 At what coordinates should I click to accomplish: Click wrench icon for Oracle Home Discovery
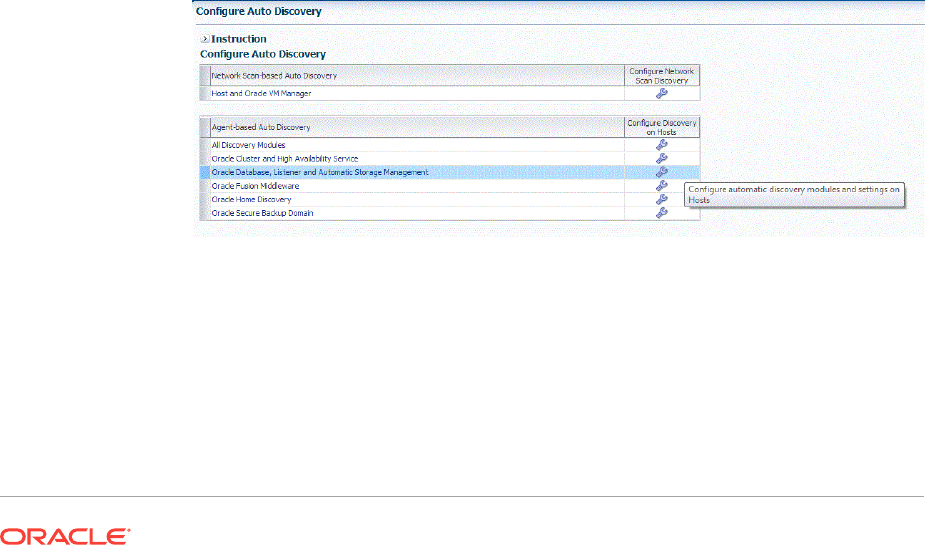[662, 199]
